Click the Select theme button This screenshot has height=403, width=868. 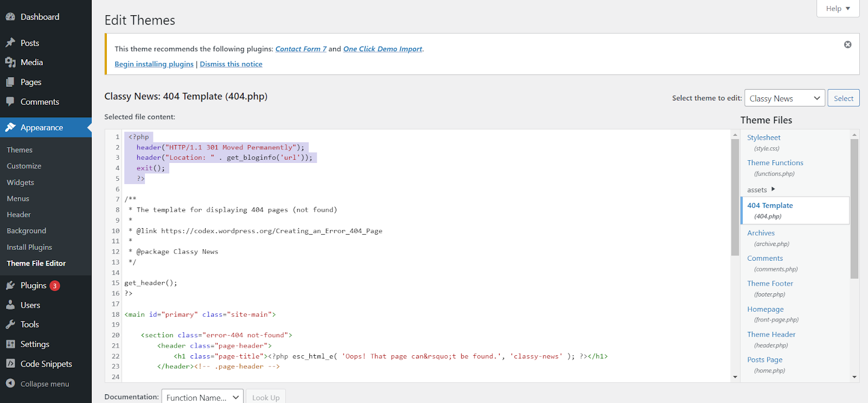click(844, 98)
